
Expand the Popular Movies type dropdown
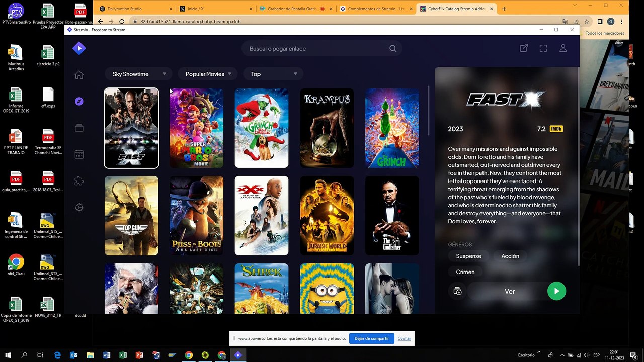pos(208,74)
